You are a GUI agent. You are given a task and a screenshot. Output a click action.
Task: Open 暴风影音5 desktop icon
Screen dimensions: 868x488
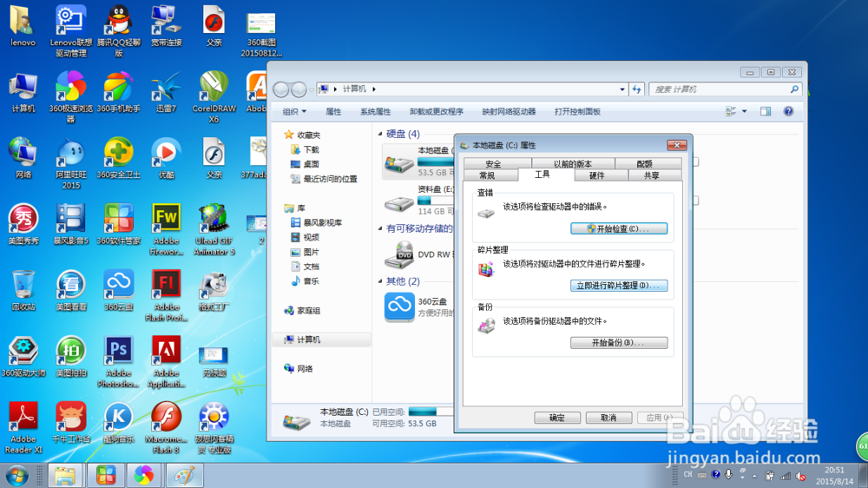pyautogui.click(x=71, y=224)
